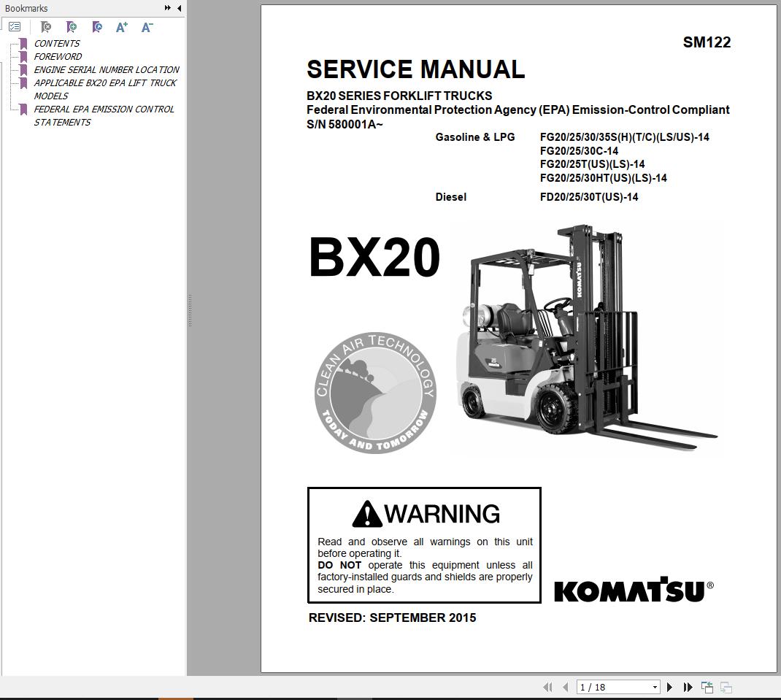The image size is (781, 700).
Task: Jump to the last page
Action: (x=688, y=687)
